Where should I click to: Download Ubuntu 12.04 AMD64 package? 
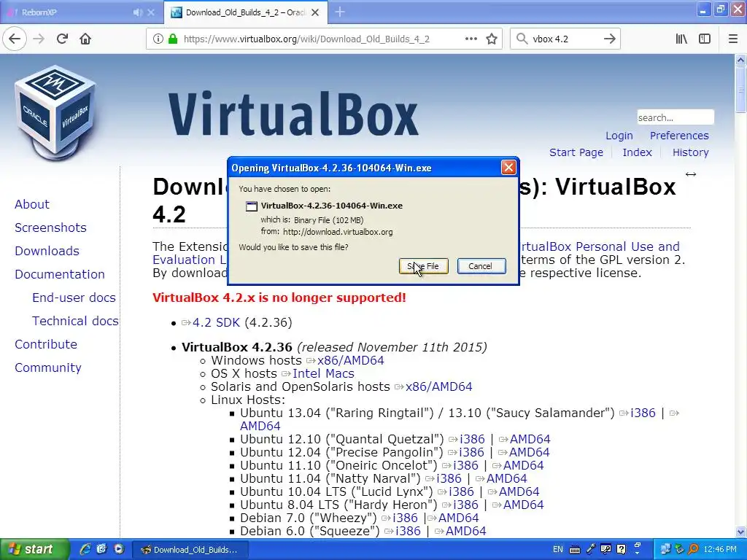pos(530,452)
